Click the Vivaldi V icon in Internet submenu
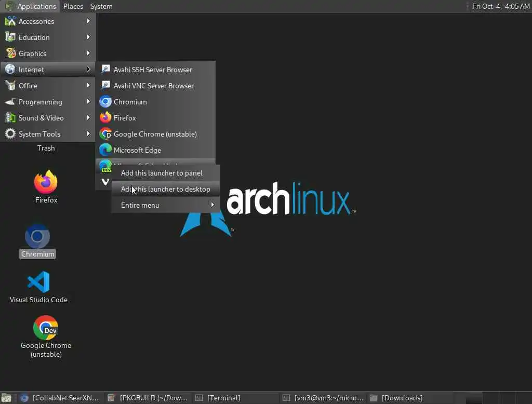The height and width of the screenshot is (404, 532). point(105,182)
